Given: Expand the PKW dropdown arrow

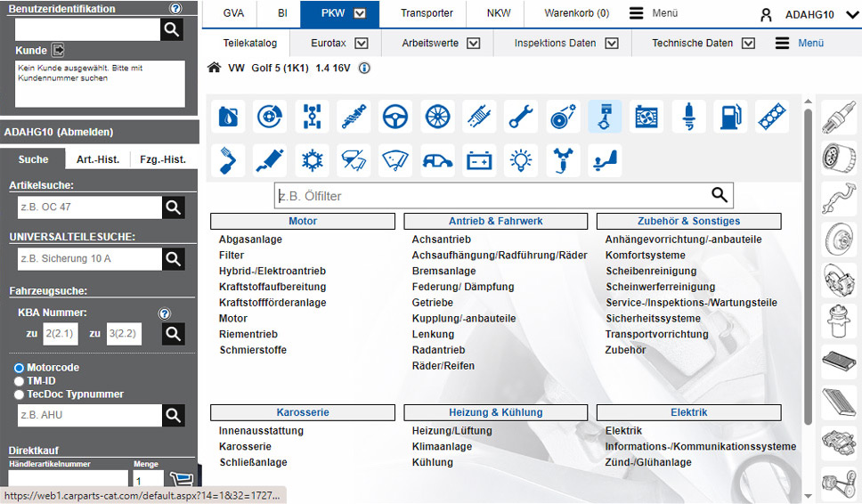Looking at the screenshot, I should [x=360, y=13].
